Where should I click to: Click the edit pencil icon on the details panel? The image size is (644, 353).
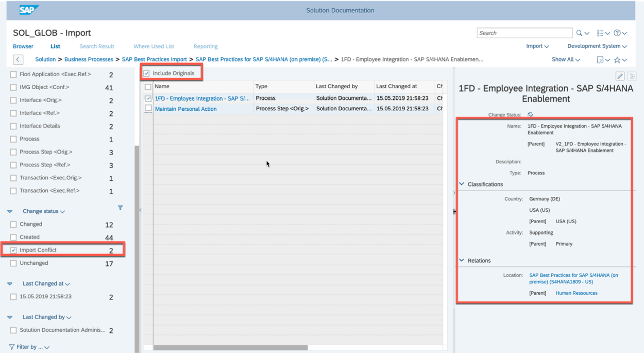click(620, 75)
